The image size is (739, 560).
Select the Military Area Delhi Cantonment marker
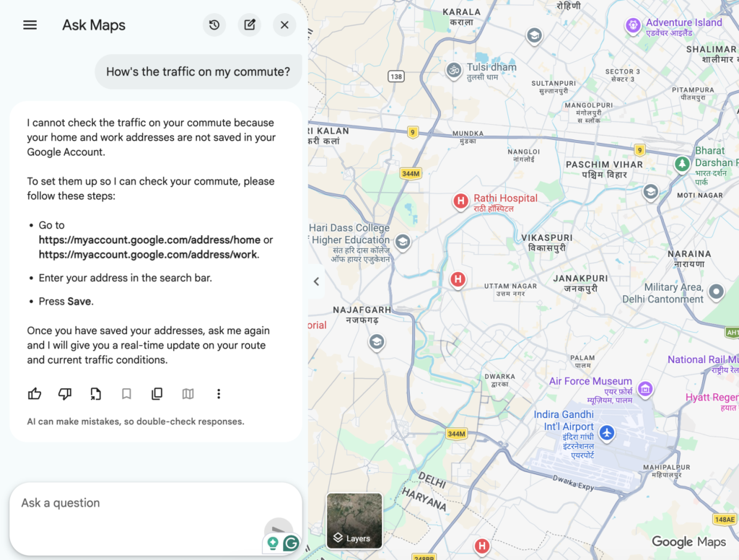point(716,292)
